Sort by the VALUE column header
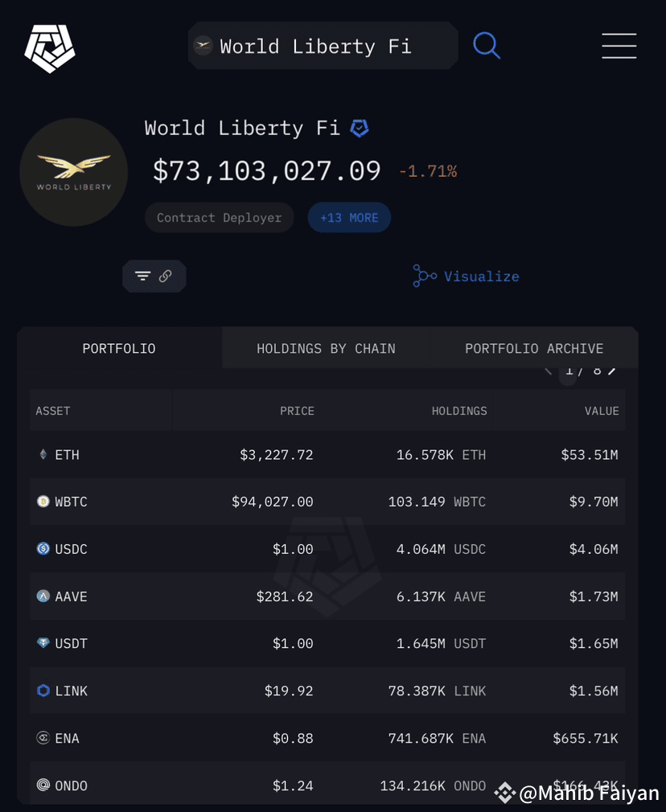This screenshot has width=666, height=812. point(602,410)
